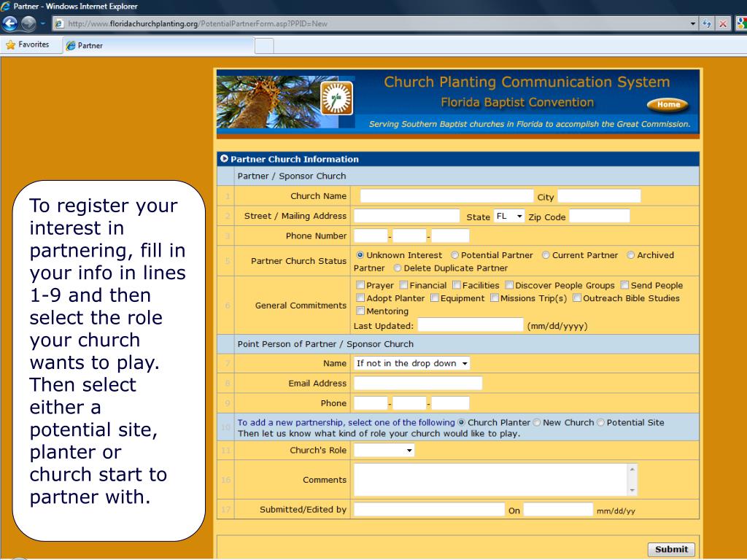
Task: Select the Current Partner radio button
Action: [x=546, y=255]
